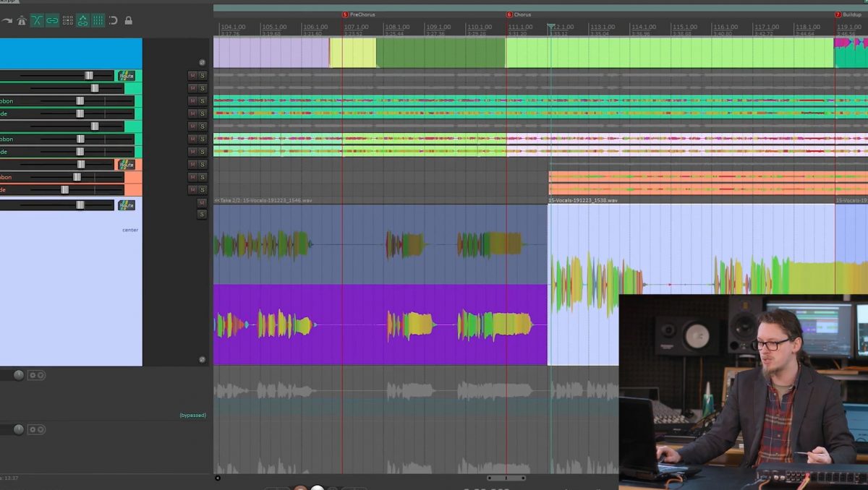Click the ripple editing dotted-grid icon

(x=68, y=20)
